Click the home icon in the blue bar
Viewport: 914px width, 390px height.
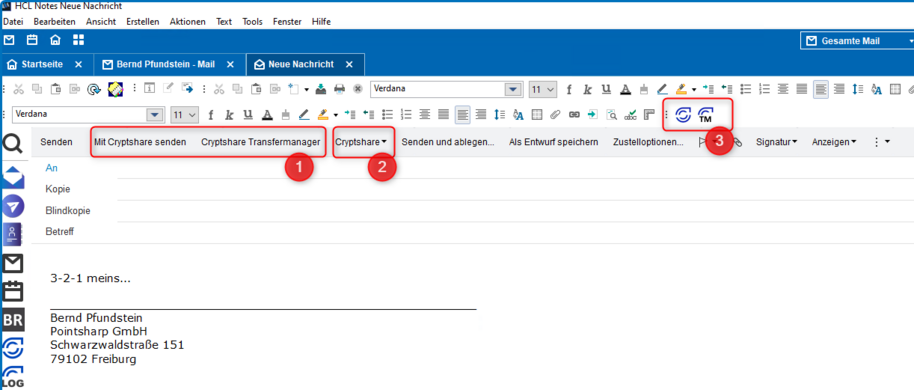[55, 40]
